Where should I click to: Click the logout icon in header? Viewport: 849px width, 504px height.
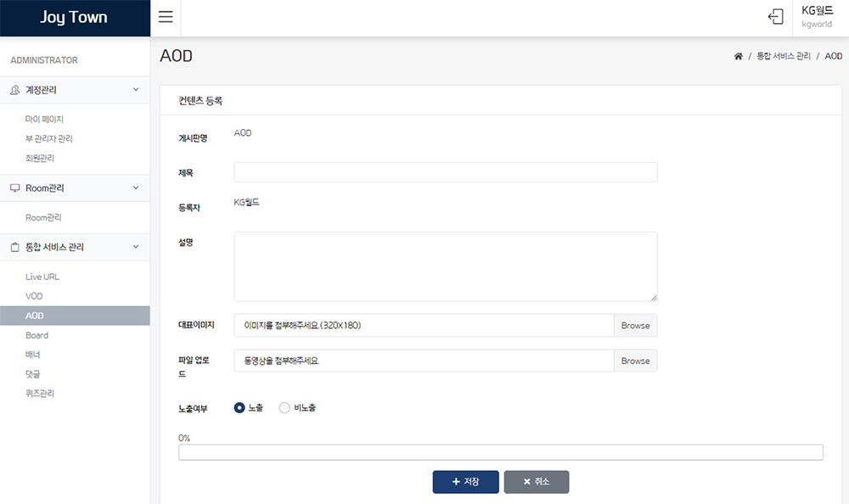point(774,17)
